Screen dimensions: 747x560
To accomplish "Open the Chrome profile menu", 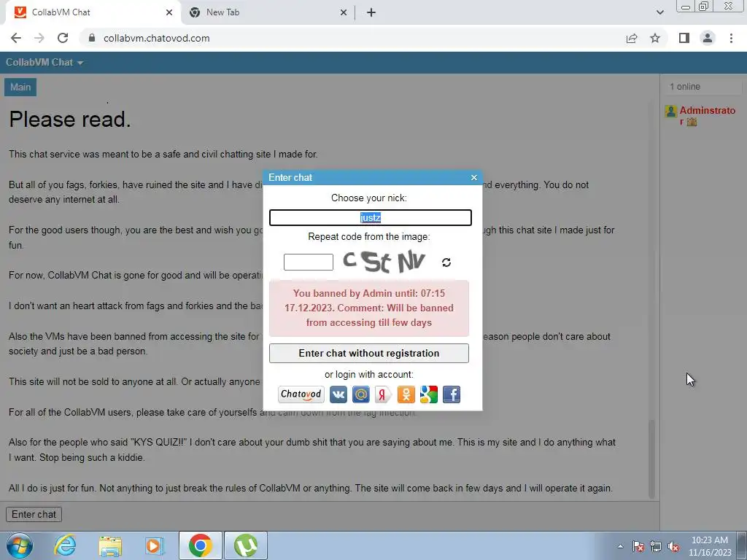I will tap(708, 38).
